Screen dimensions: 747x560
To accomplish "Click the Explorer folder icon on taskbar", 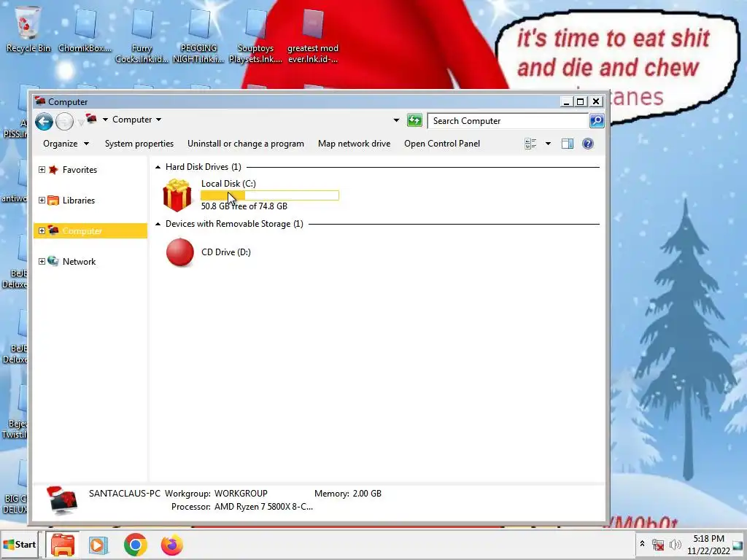I will [63, 545].
